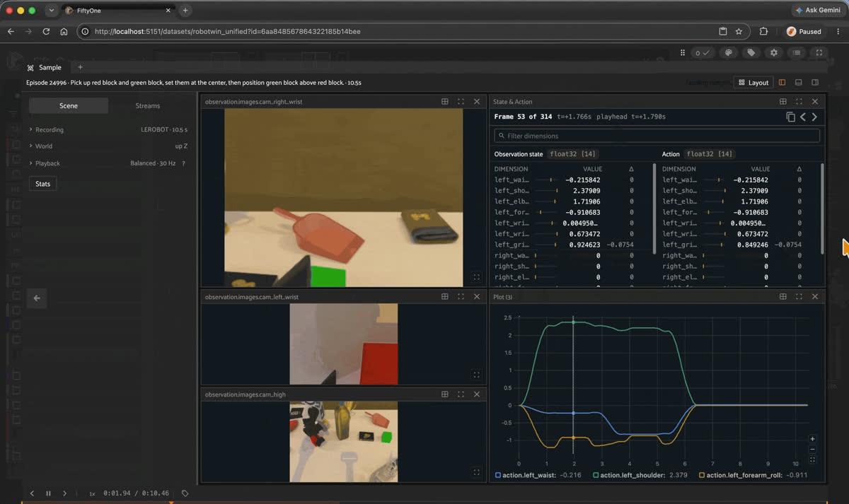
Task: Reload the page in Chrome
Action: (47, 31)
